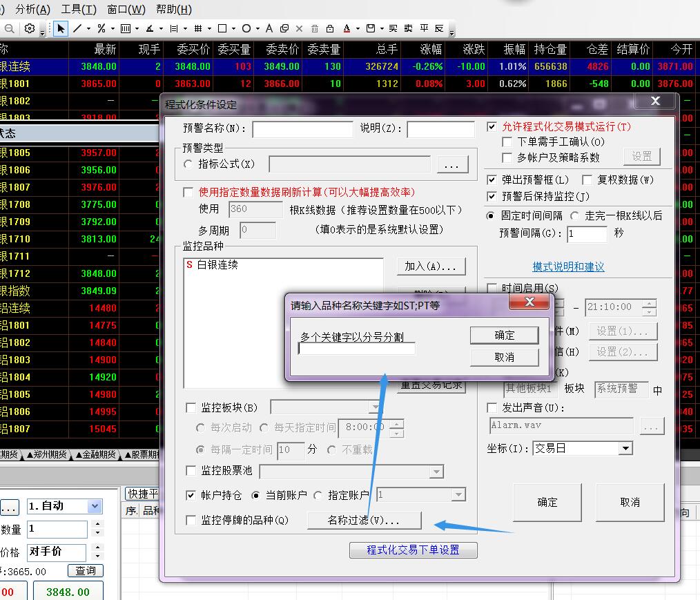Click 确定 in the keyword filter popup
The image size is (700, 600).
(x=504, y=335)
